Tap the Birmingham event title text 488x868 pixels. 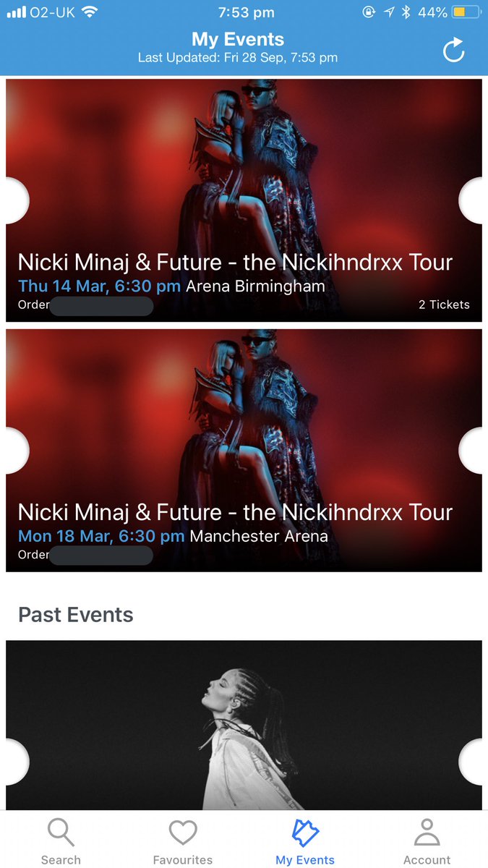235,262
